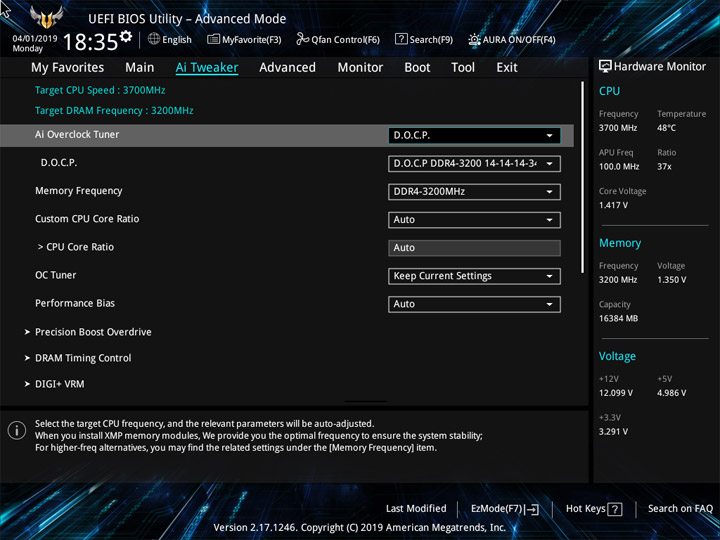Image resolution: width=720 pixels, height=540 pixels.
Task: Click the Hot Keys question mark icon
Action: (x=615, y=509)
